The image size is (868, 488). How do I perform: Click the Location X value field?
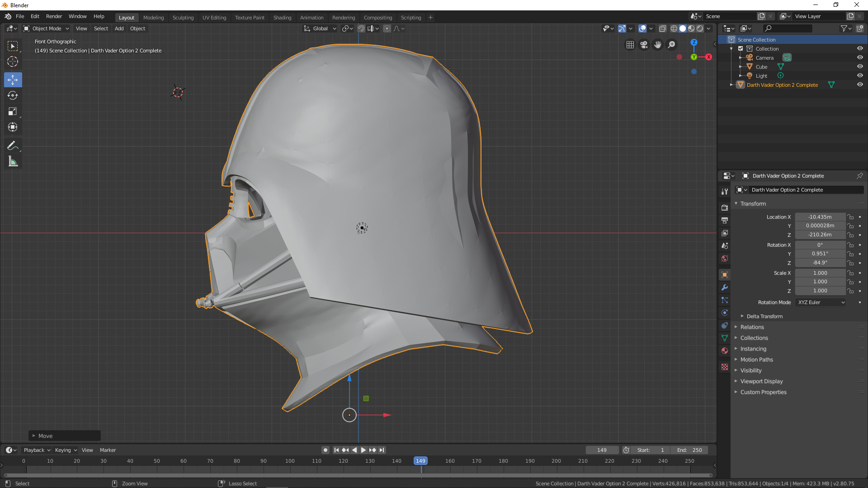point(820,217)
